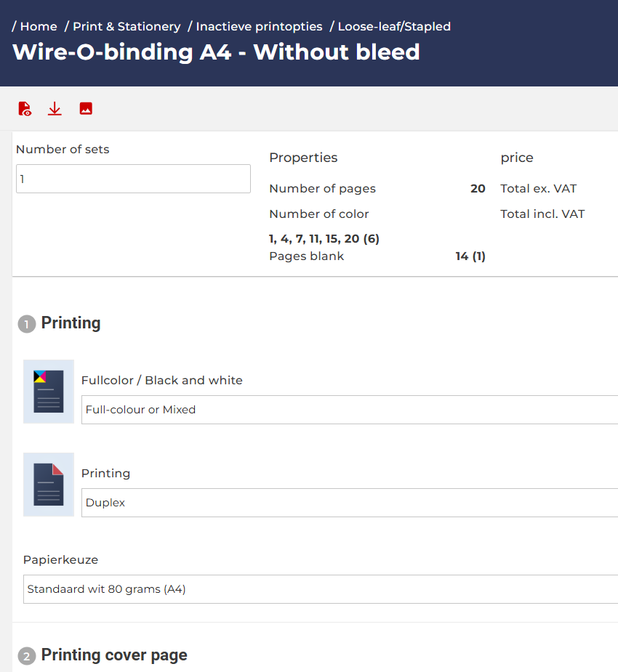Open Loose-leaf/Stapled breadcrumb link
Viewport: 618px width, 672px height.
394,26
